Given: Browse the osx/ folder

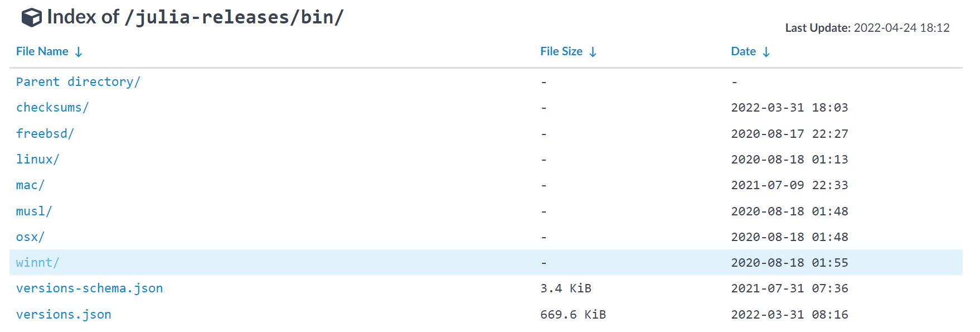Looking at the screenshot, I should [x=30, y=237].
